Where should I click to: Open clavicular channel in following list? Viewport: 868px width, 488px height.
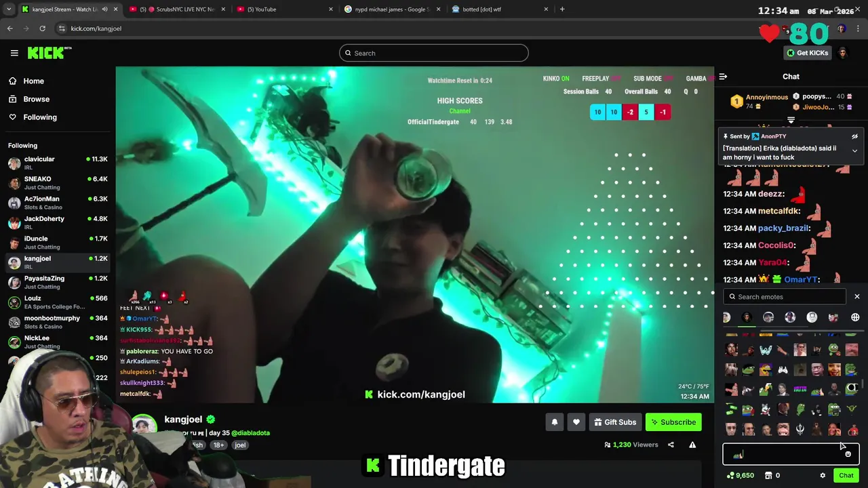pyautogui.click(x=58, y=163)
